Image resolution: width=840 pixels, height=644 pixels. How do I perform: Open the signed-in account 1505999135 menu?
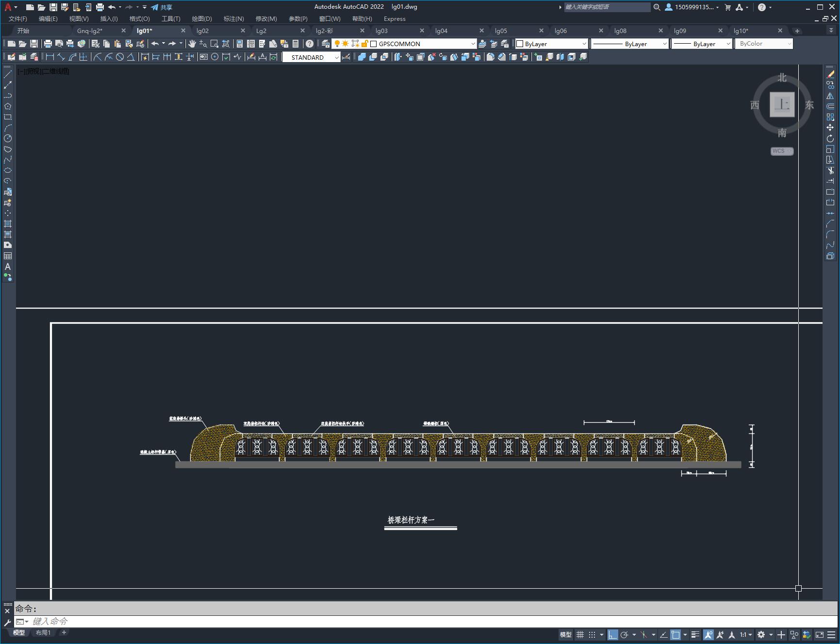coord(692,7)
